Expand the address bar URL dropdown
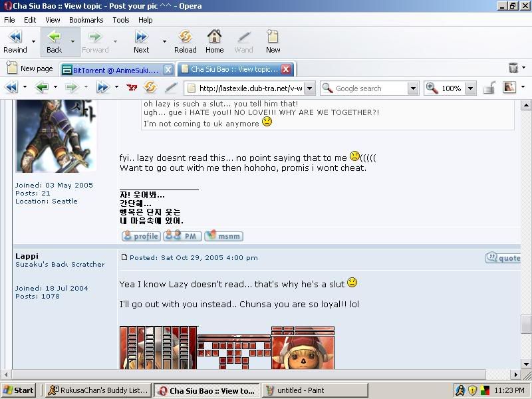 [309, 88]
